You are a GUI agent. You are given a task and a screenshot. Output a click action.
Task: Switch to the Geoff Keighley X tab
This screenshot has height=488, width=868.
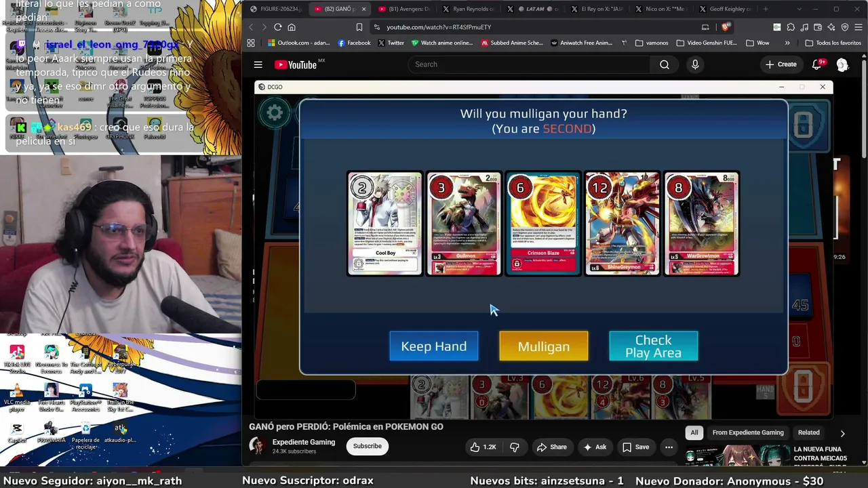click(x=725, y=9)
